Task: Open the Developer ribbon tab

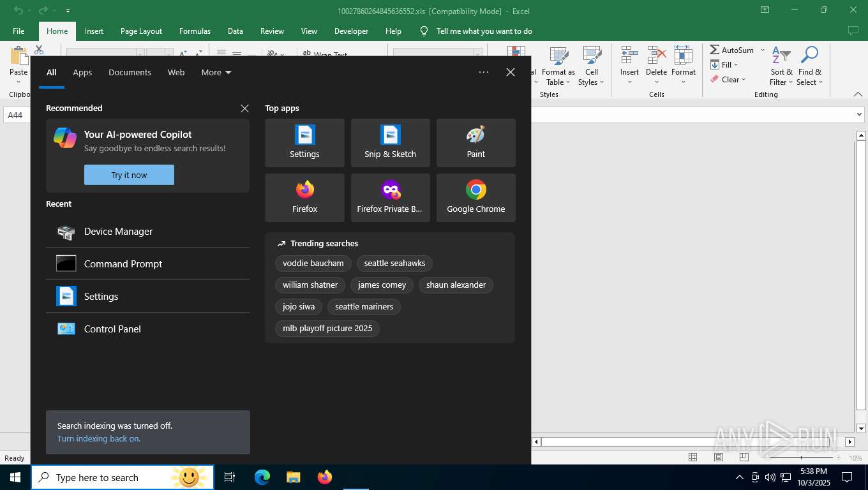Action: pos(351,31)
